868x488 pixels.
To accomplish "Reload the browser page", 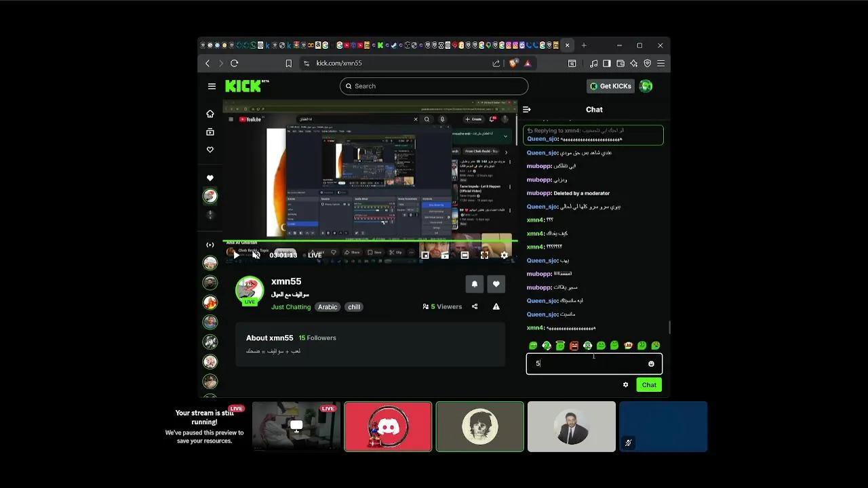I will pos(234,63).
